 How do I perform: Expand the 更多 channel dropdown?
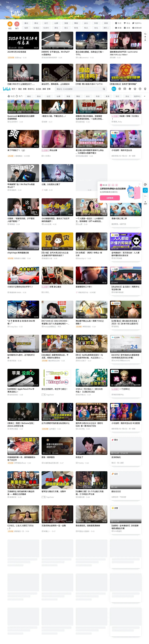click(x=106, y=28)
